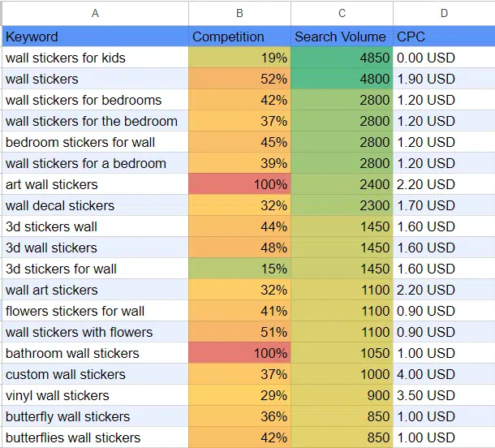Select the 'vinyl wall stickers' cell
Screen dimensions: 495x448
[x=95, y=395]
